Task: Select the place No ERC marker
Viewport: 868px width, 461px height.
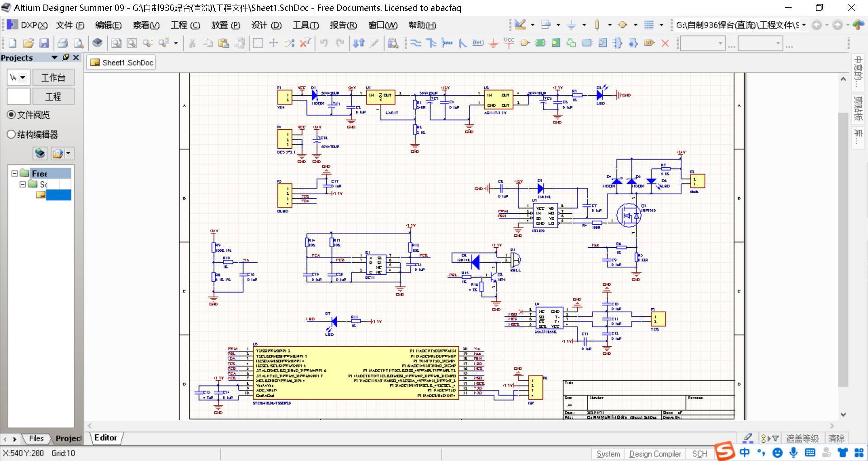Action: (665, 43)
